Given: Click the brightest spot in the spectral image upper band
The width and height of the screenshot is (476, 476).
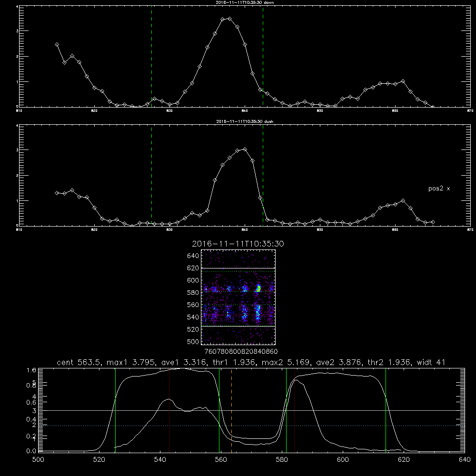Looking at the screenshot, I should pyautogui.click(x=258, y=289).
